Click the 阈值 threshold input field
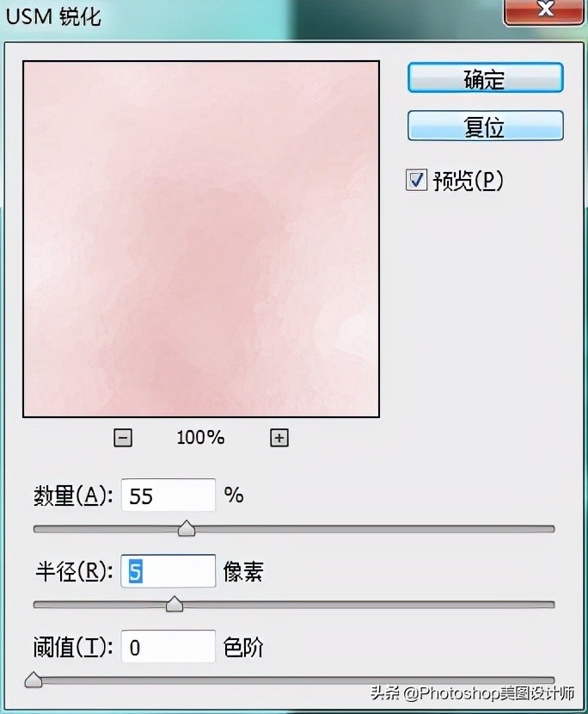Viewport: 588px width, 714px height. 168,647
